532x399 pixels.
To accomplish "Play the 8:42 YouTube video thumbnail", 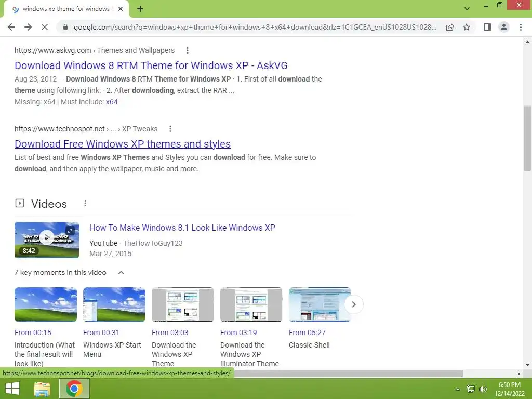I will 47,240.
